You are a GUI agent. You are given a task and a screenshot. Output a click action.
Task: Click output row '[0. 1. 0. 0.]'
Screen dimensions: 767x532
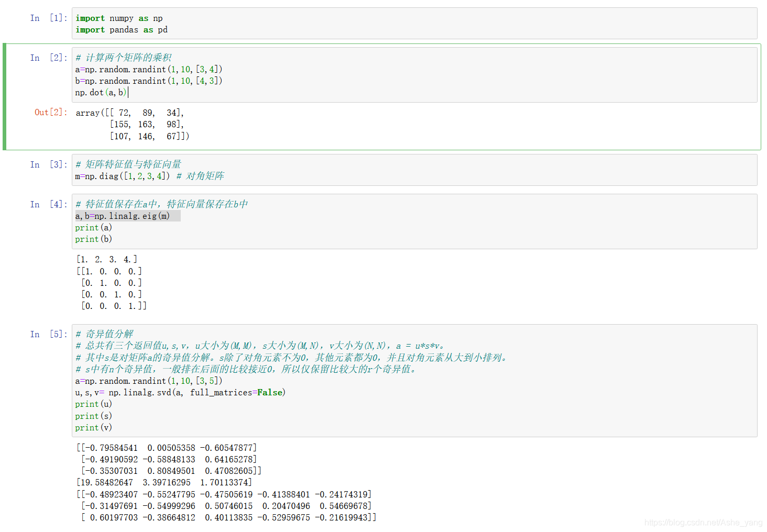[111, 283]
